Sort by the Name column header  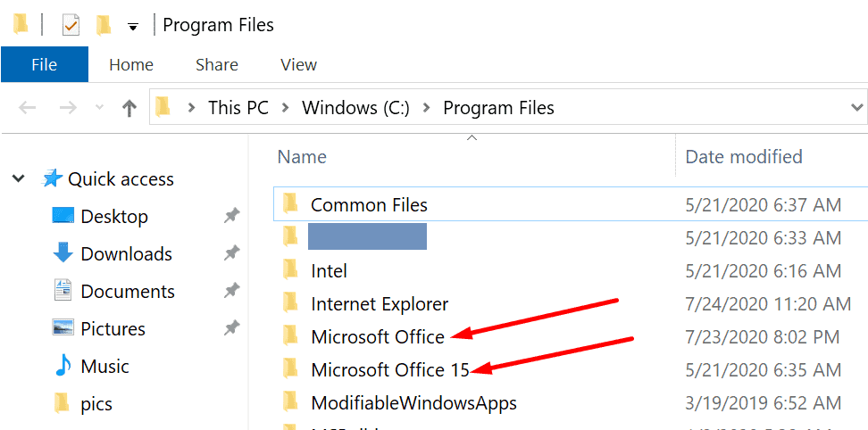(302, 157)
